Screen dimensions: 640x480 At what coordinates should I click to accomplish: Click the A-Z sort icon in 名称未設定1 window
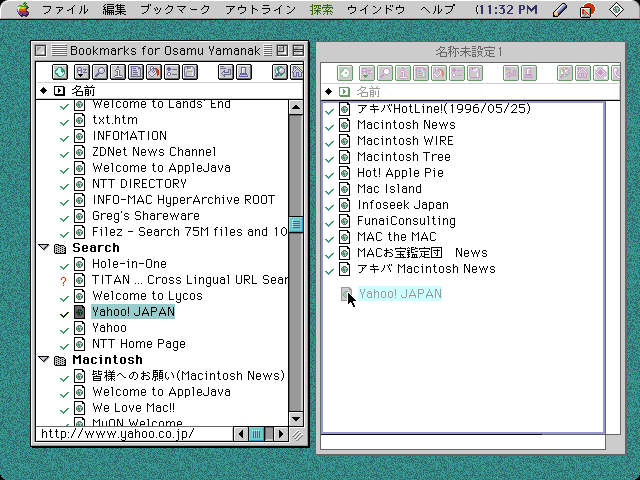click(x=367, y=73)
